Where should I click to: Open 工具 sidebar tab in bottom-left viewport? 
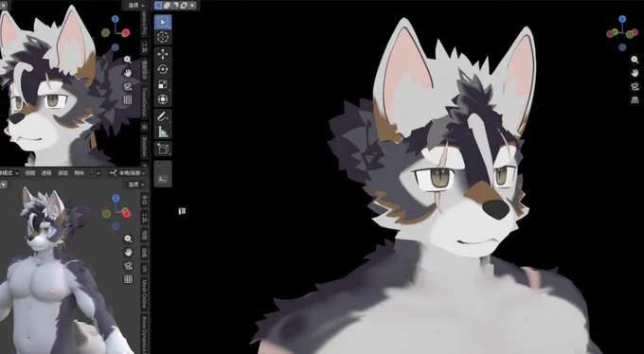point(144,217)
